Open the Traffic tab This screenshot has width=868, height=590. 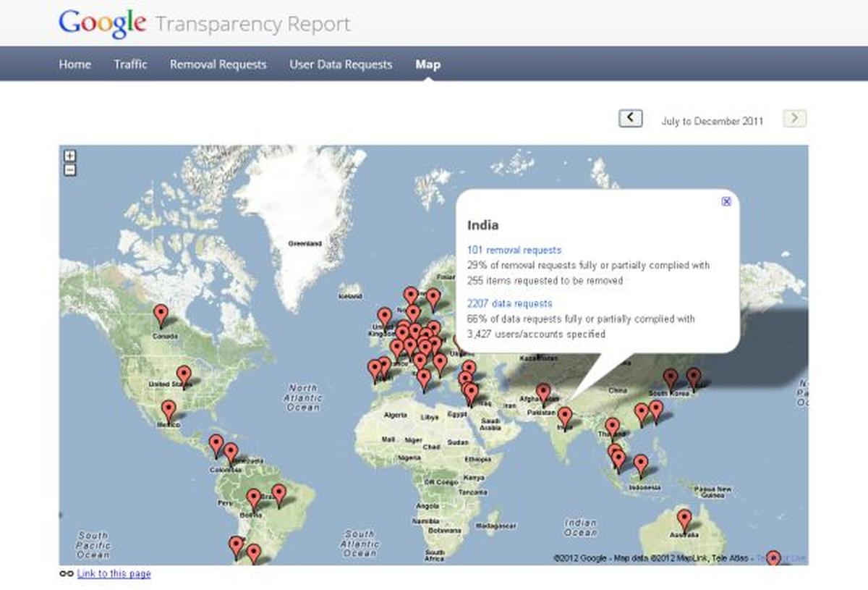[130, 64]
